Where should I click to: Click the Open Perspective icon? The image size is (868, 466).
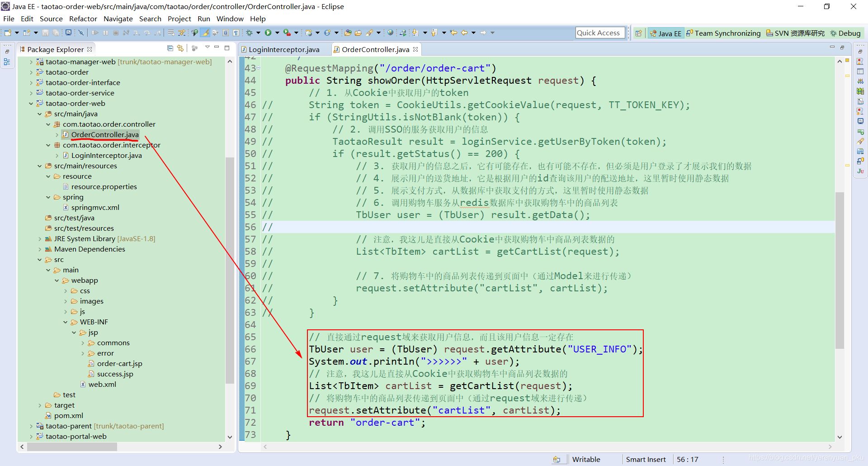click(x=638, y=33)
